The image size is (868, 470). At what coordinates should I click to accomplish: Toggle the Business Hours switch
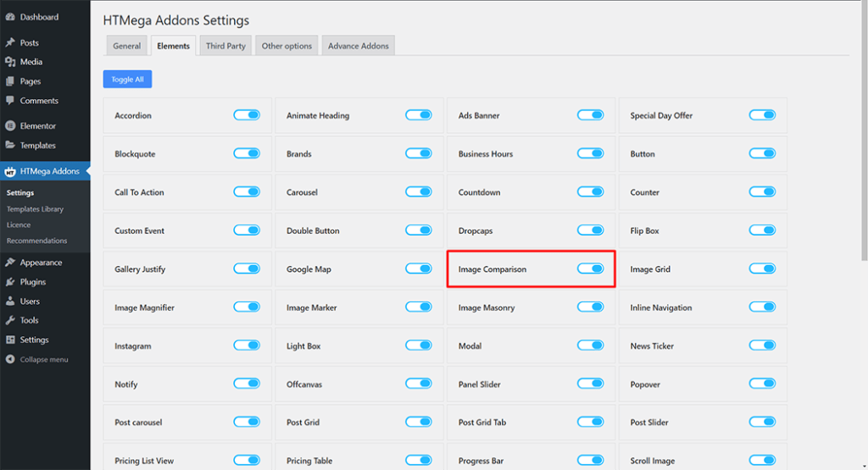[x=590, y=154]
